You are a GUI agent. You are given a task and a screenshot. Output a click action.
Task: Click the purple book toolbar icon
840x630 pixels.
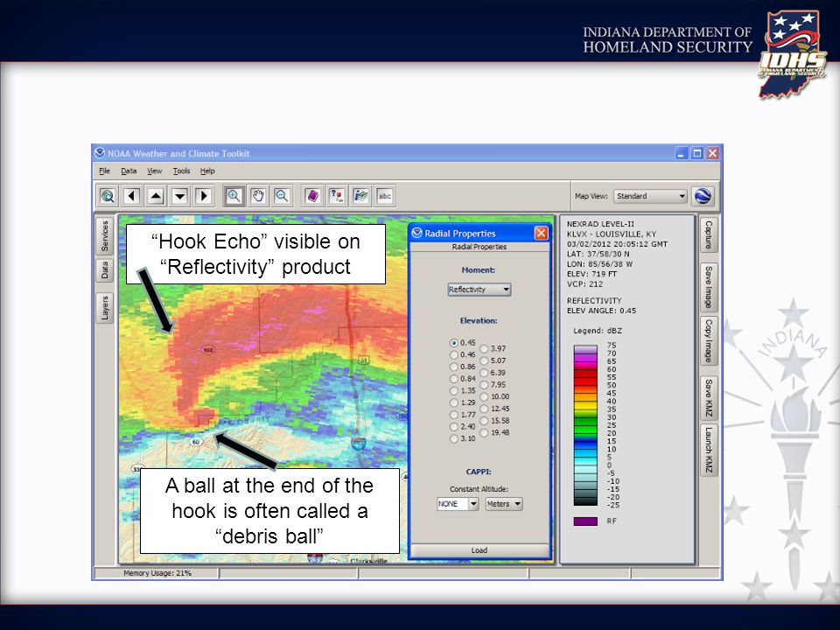(x=312, y=196)
